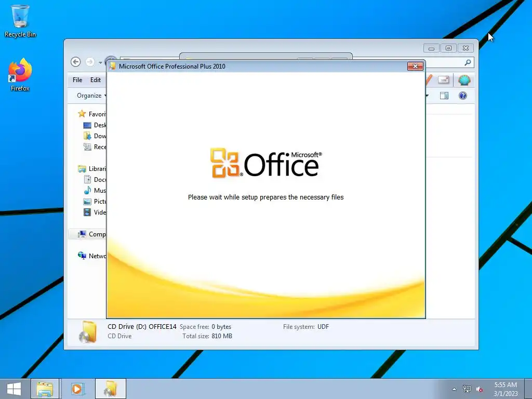This screenshot has width=532, height=399.
Task: Click the Explorer search magnifier icon
Action: (x=468, y=62)
